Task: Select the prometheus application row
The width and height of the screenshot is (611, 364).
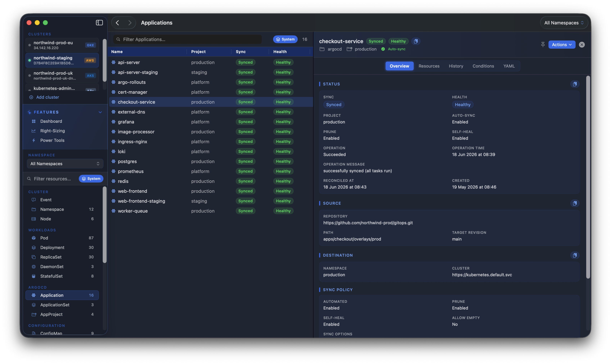Action: (211, 171)
